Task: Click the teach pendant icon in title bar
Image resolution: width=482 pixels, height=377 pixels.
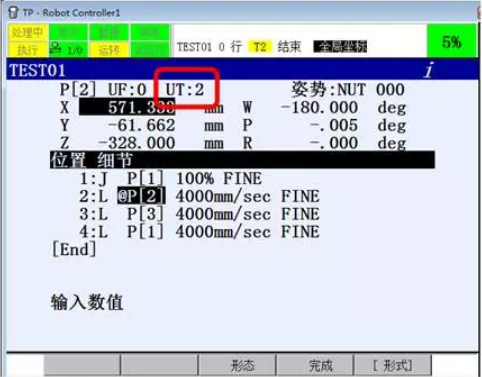Action: (x=13, y=12)
